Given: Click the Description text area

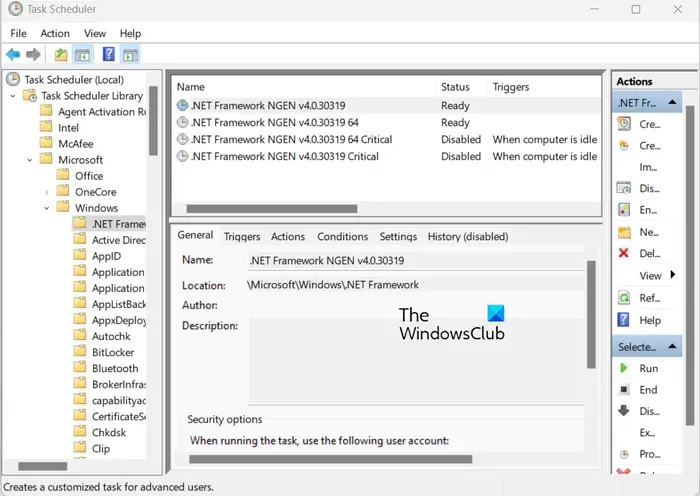Looking at the screenshot, I should 416,360.
